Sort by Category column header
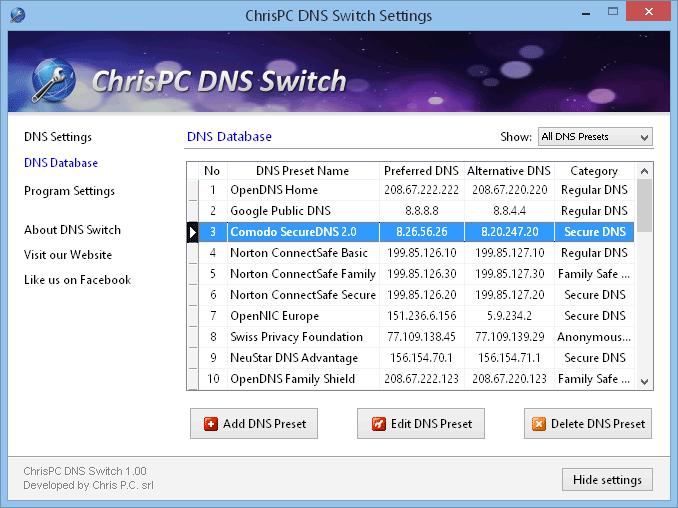 [x=594, y=171]
